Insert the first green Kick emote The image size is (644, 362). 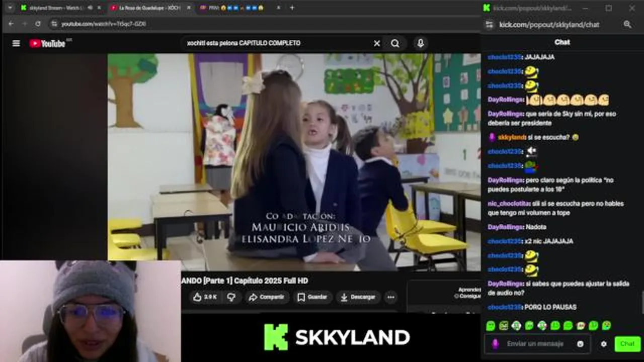(x=491, y=326)
